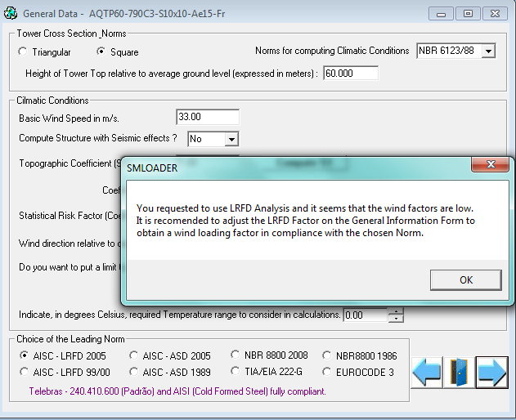516x420 pixels.
Task: Click the door exit icon
Action: click(x=459, y=372)
